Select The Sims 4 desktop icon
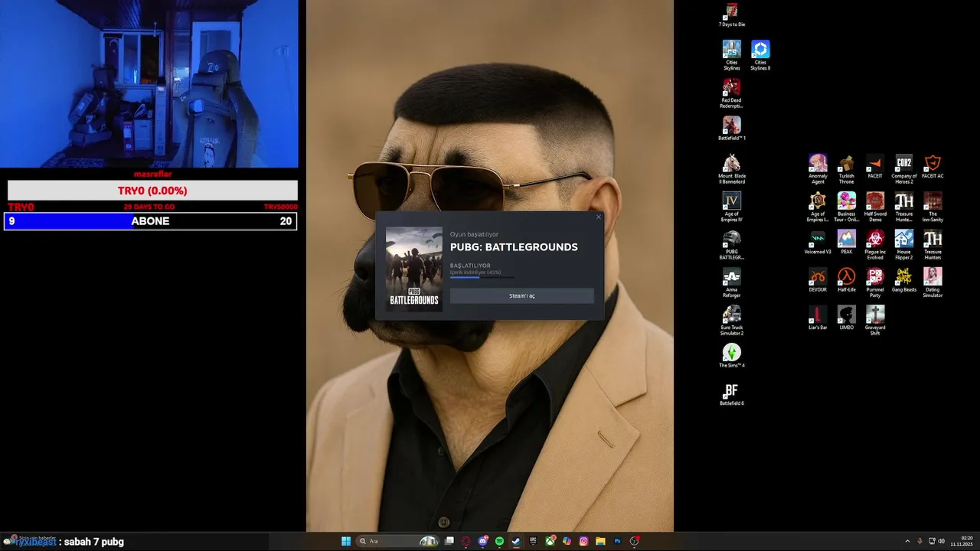 [x=732, y=356]
